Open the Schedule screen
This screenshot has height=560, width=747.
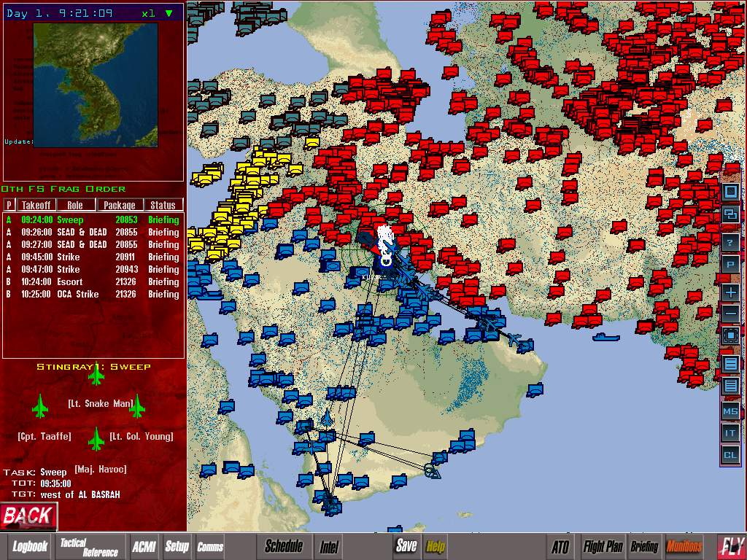pyautogui.click(x=284, y=545)
